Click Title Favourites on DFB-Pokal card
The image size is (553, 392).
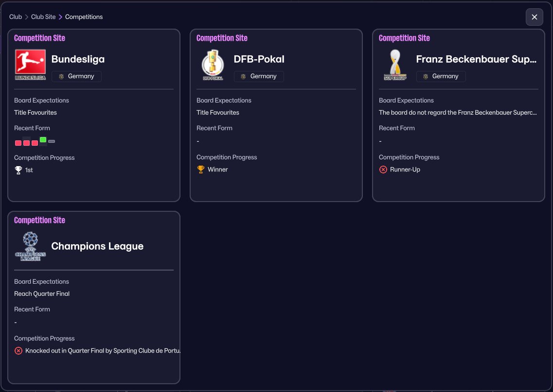[x=217, y=113]
